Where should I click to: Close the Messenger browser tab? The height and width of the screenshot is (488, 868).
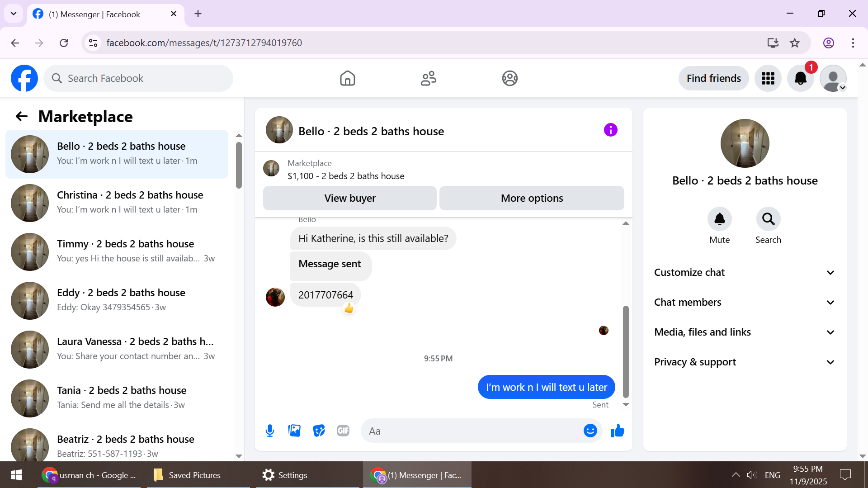tap(174, 14)
